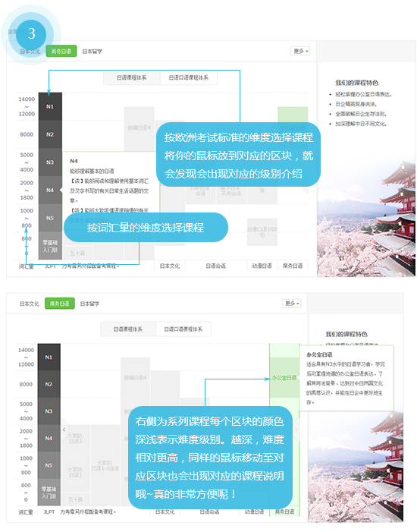The height and width of the screenshot is (532, 417).
Task: Click 动漫日语 column label under upper chart
Action: 262,266
